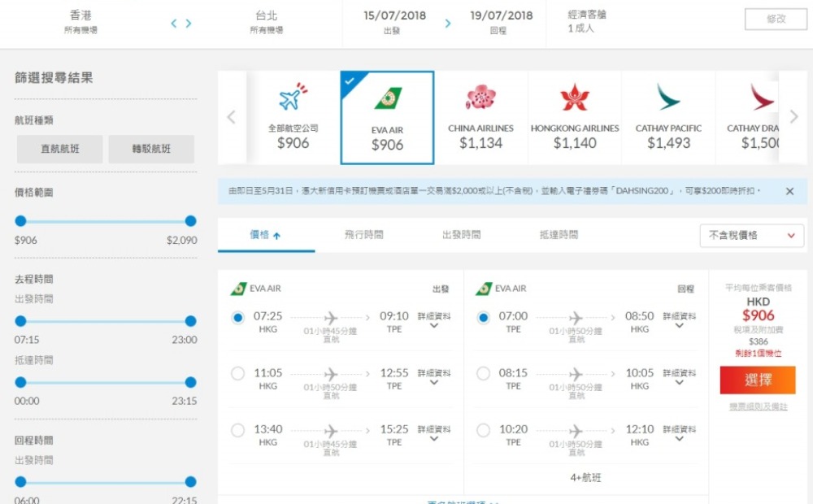The height and width of the screenshot is (504, 813).
Task: Select the 11:05 HKG outbound flight
Action: point(237,374)
